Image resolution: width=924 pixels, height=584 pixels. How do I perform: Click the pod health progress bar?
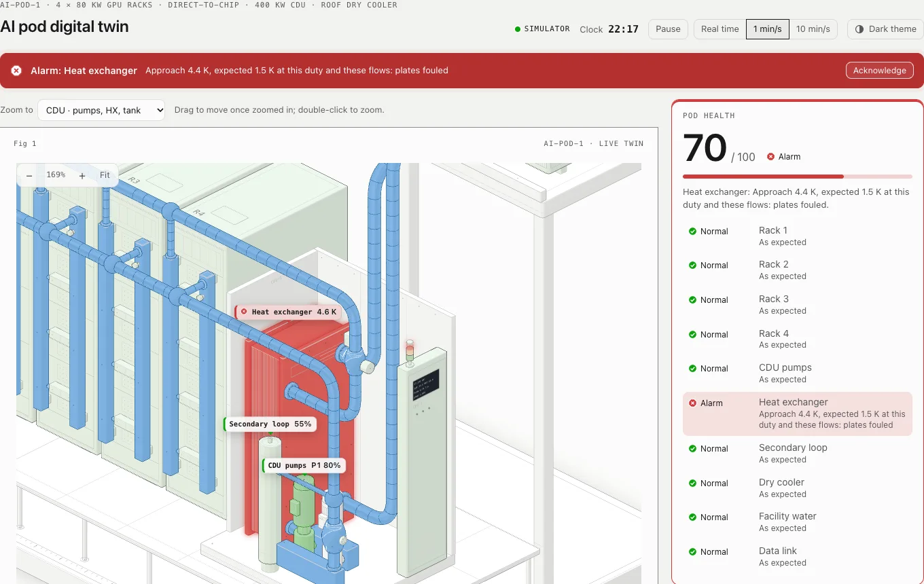tap(798, 177)
